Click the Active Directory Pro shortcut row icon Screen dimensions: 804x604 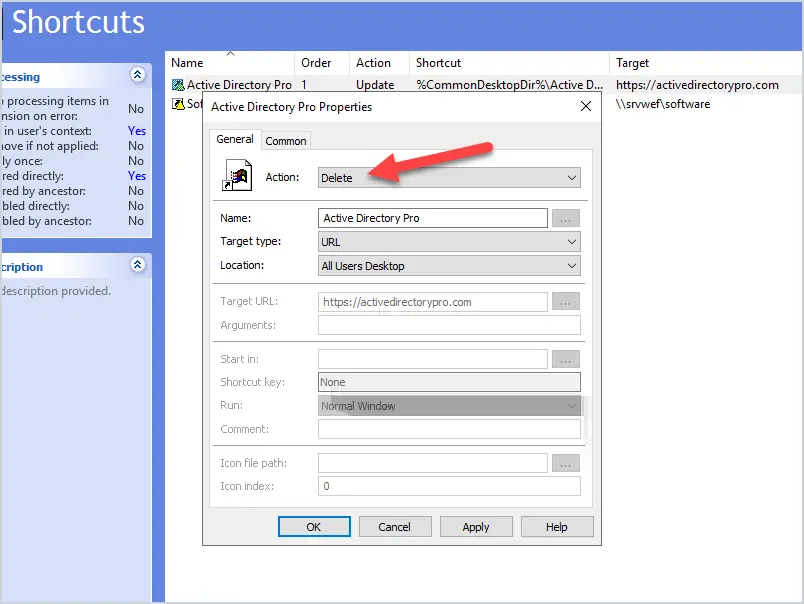pyautogui.click(x=178, y=85)
